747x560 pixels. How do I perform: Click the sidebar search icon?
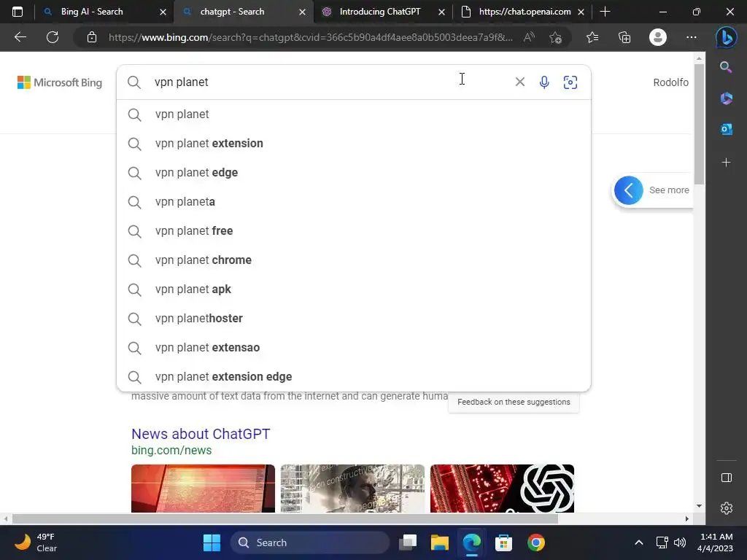(x=726, y=67)
